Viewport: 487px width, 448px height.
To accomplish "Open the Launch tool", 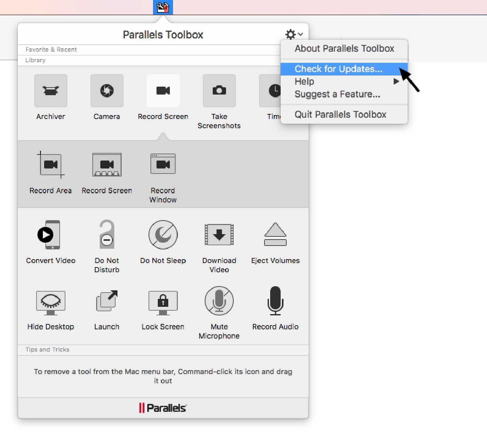I will click(107, 301).
